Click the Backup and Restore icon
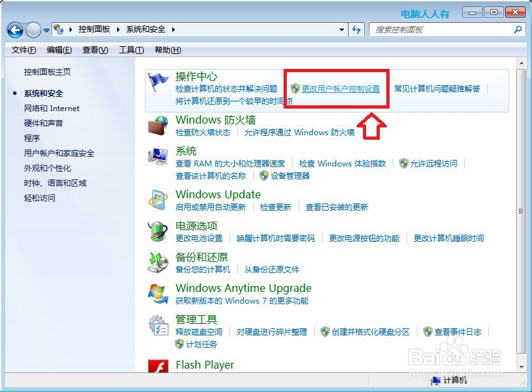The height and width of the screenshot is (392, 532). [158, 262]
